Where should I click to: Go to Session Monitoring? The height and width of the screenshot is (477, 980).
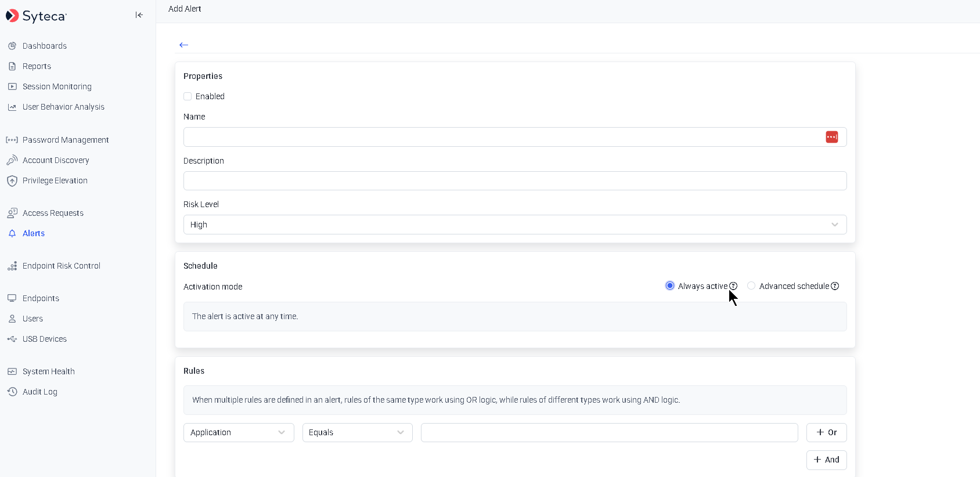tap(57, 86)
